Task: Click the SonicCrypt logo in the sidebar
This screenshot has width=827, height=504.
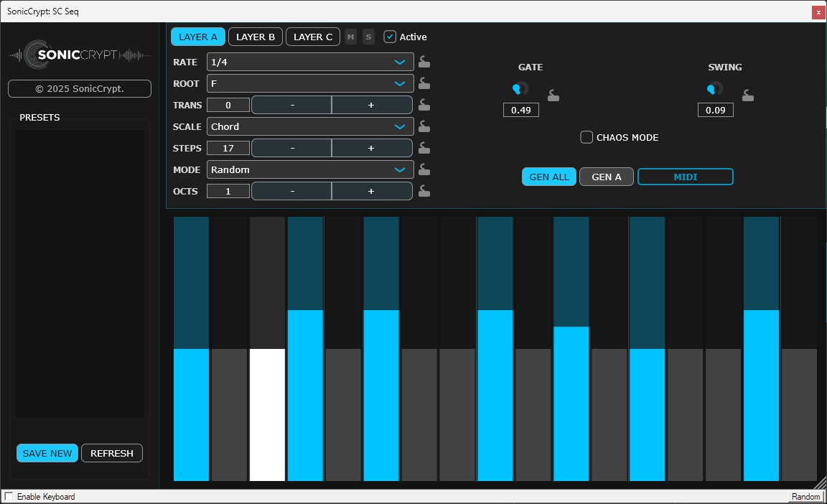Action: tap(79, 55)
